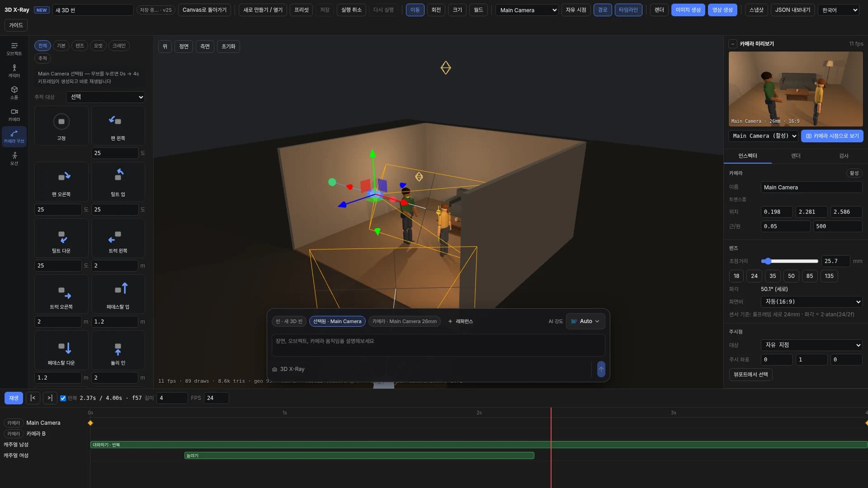This screenshot has width=868, height=488.
Task: Open the 카메라 sidebar panel
Action: (14, 115)
